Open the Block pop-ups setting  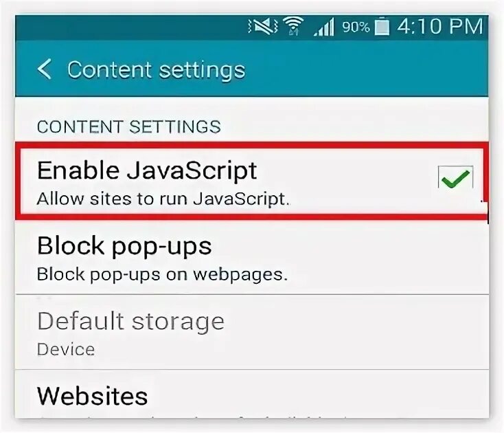[x=124, y=245]
